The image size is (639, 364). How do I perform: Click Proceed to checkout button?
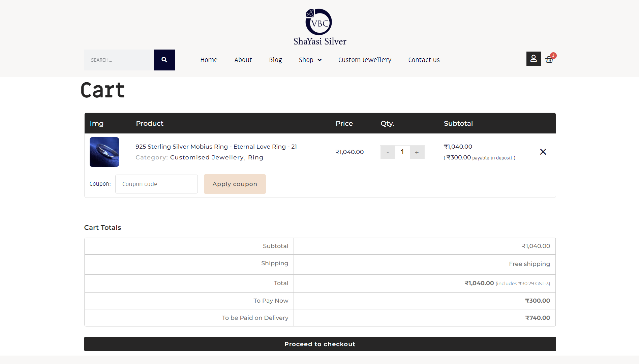[x=320, y=344]
